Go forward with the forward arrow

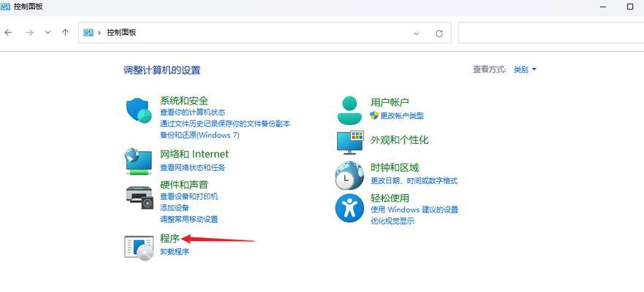pos(29,33)
